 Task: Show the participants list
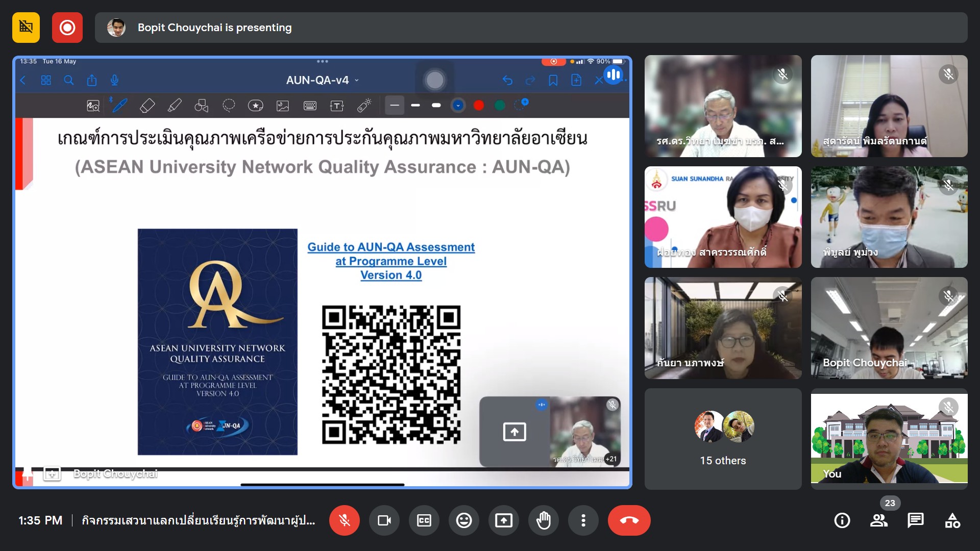point(878,520)
